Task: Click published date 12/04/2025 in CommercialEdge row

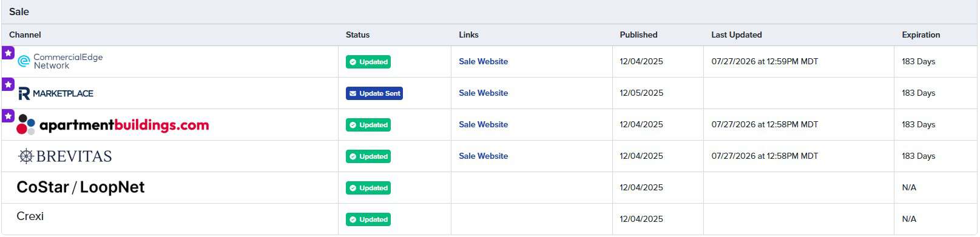Action: click(641, 61)
